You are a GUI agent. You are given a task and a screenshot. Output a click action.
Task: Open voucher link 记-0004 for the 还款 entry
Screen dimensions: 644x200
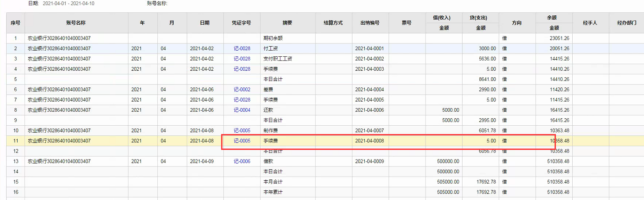(242, 110)
